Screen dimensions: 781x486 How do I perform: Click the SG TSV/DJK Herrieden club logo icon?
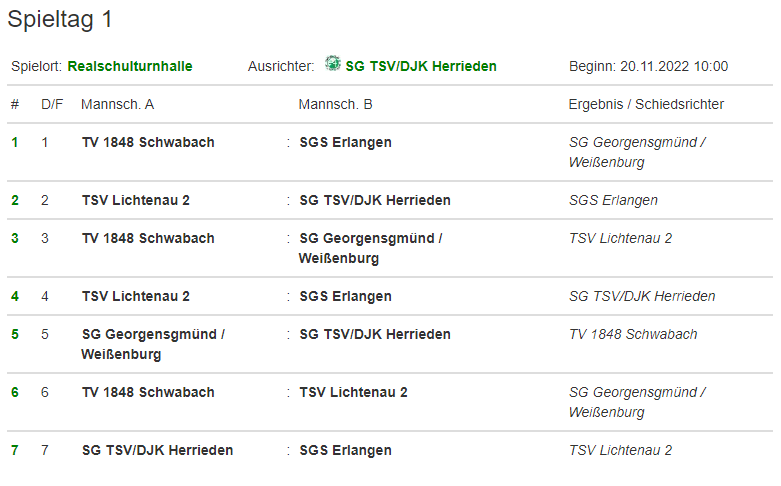coord(333,64)
